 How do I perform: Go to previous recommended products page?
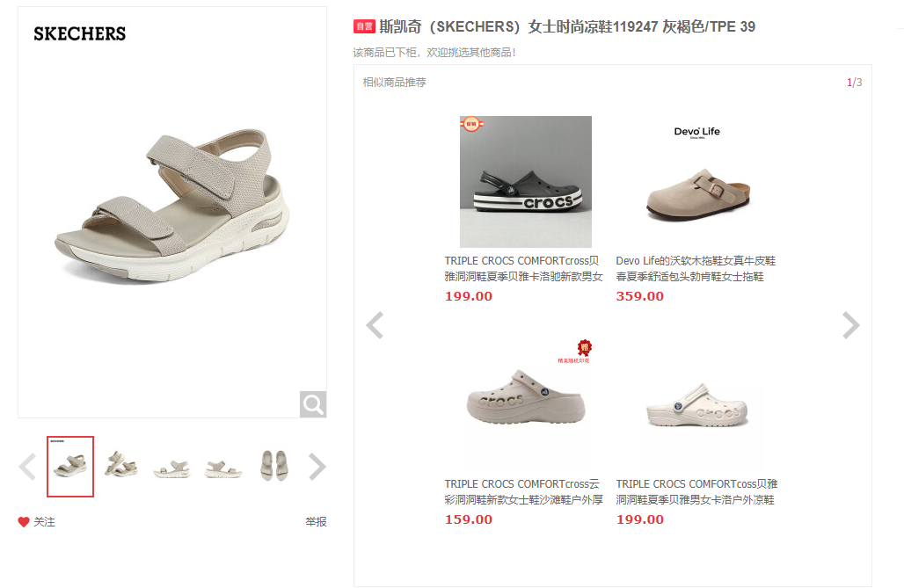tap(375, 325)
